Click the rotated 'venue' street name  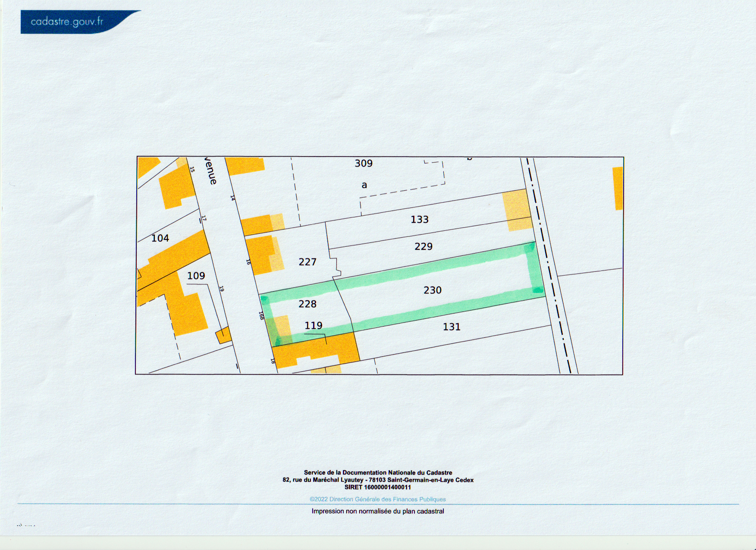click(x=211, y=171)
